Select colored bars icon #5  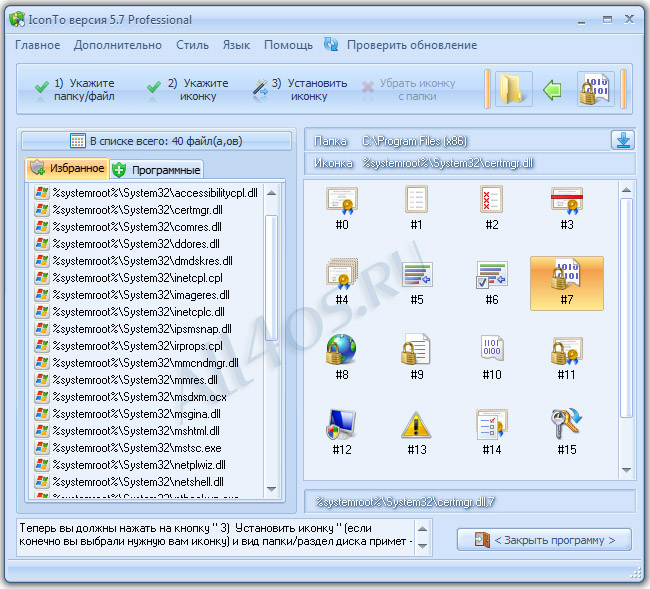416,283
